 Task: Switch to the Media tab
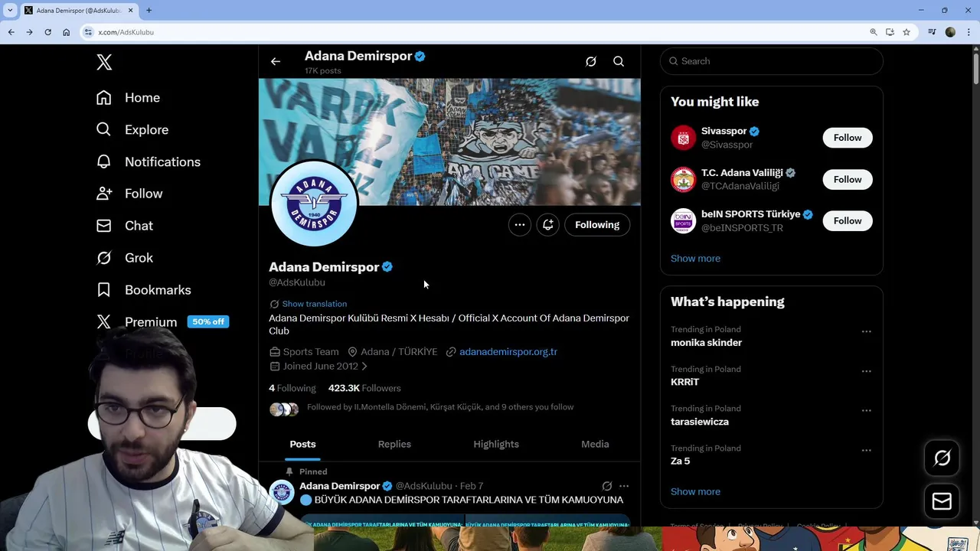pos(595,445)
